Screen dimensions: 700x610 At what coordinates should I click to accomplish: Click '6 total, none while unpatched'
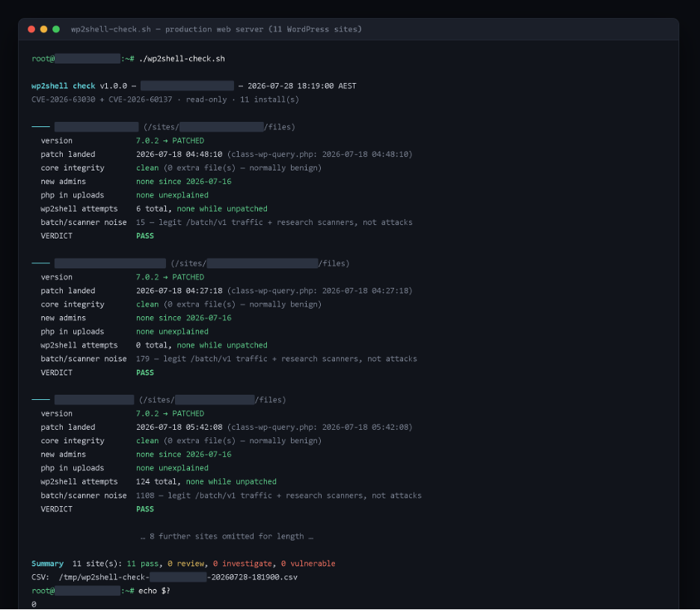point(202,209)
